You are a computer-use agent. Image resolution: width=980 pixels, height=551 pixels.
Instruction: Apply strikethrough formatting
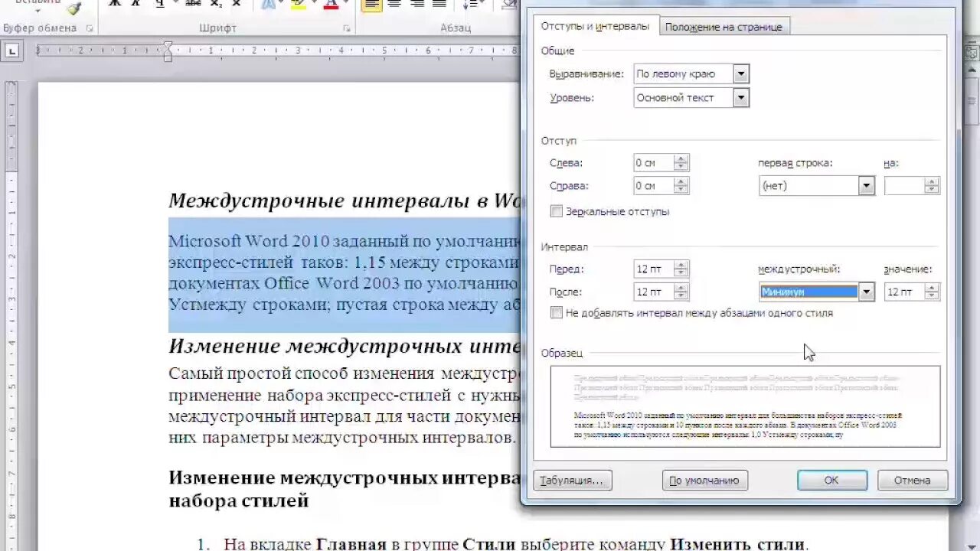pos(193,4)
